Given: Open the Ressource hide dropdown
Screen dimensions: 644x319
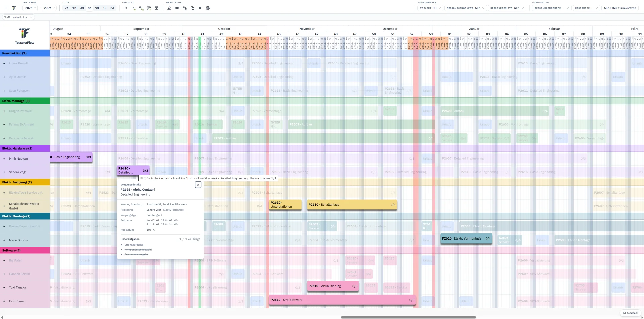Looking at the screenshot, I should click(586, 8).
